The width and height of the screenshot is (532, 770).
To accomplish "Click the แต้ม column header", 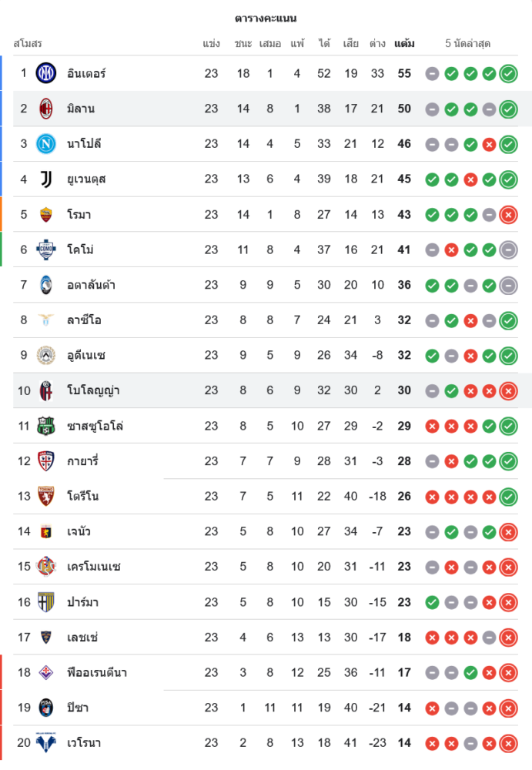I will click(x=404, y=44).
